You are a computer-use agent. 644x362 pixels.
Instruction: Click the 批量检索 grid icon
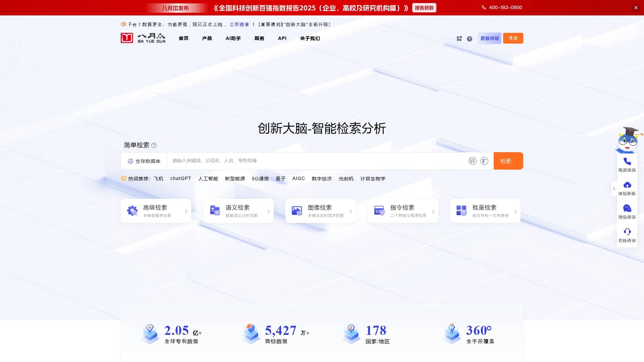coord(462,210)
